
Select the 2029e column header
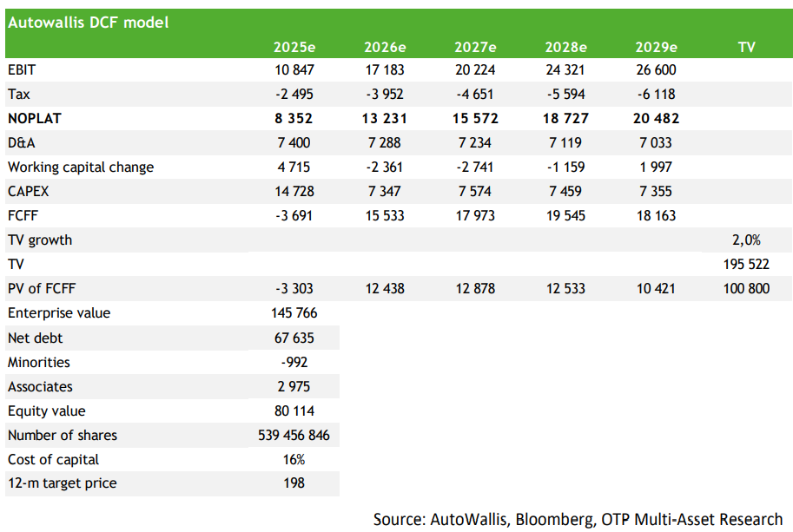(656, 47)
